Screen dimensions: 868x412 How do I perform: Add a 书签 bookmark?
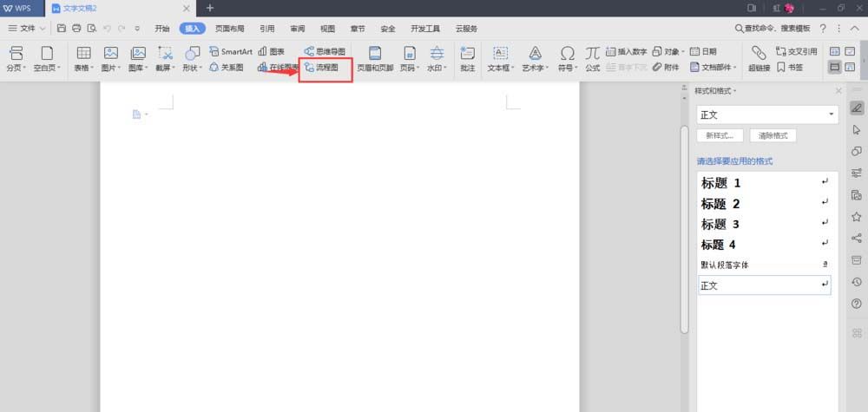790,68
